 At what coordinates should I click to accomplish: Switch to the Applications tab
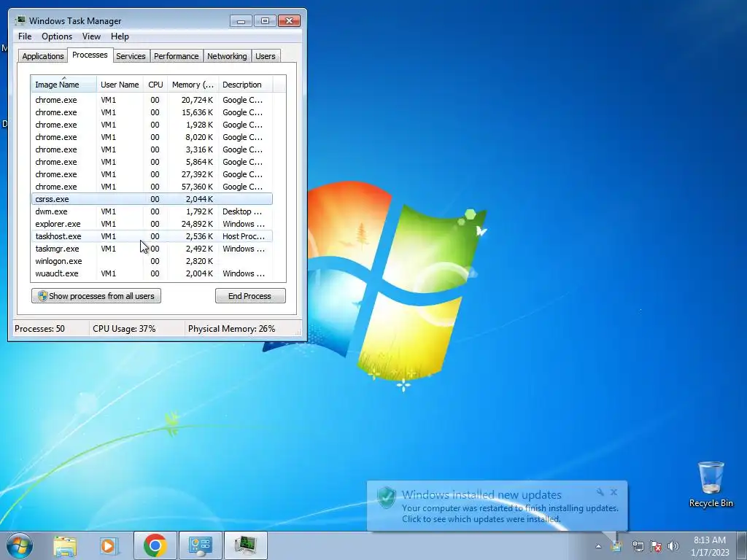43,56
